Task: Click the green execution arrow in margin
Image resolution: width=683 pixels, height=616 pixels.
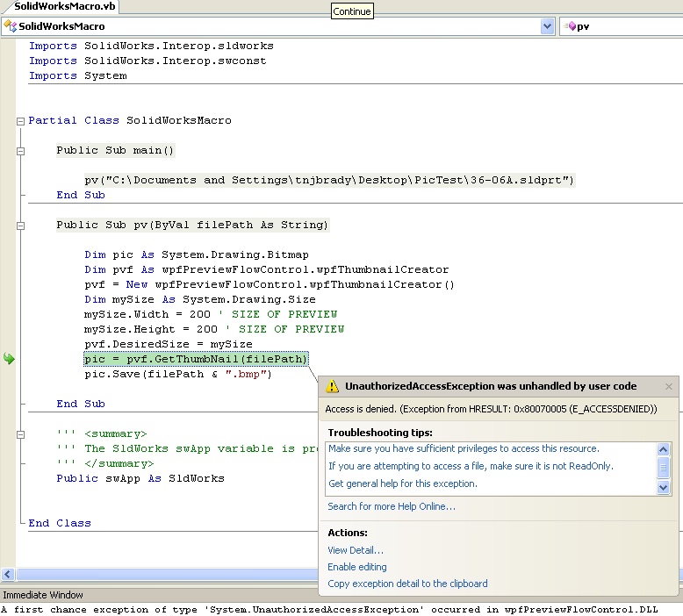Action: point(9,359)
